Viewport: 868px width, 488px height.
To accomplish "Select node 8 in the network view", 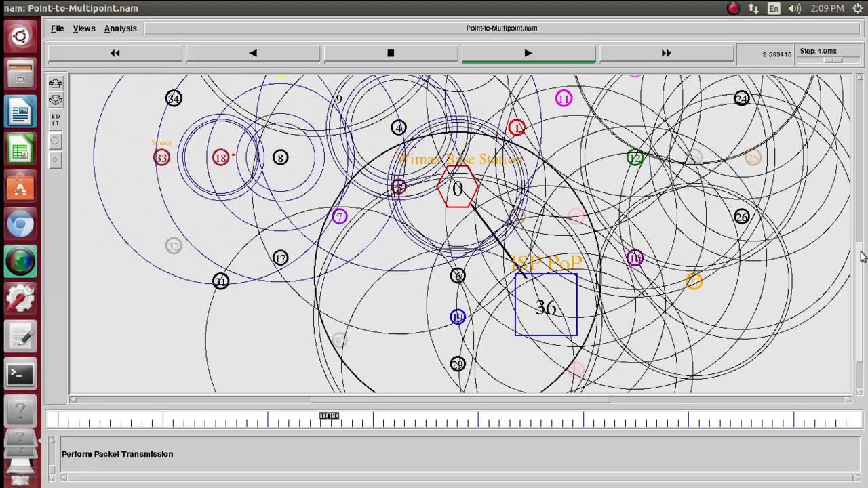I will pos(280,158).
